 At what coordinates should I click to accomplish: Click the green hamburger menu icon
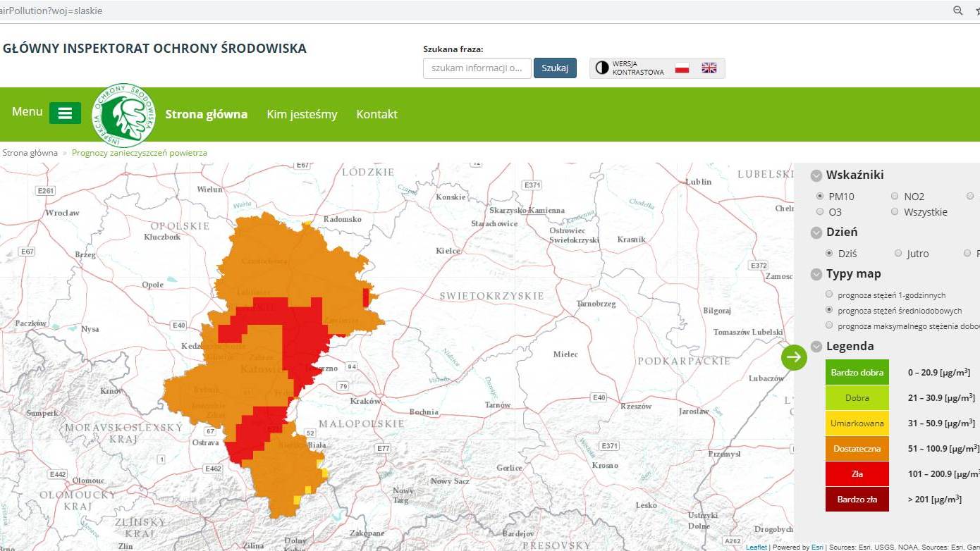point(65,113)
